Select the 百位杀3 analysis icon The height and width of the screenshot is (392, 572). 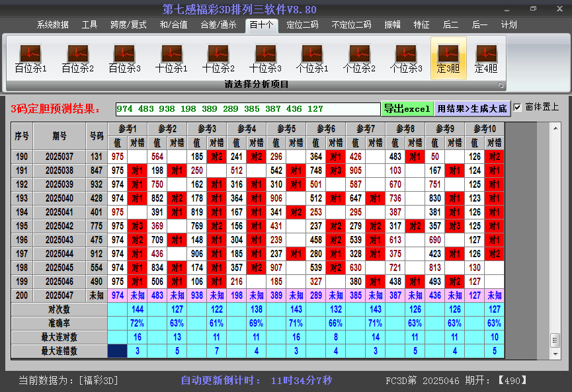tap(124, 59)
